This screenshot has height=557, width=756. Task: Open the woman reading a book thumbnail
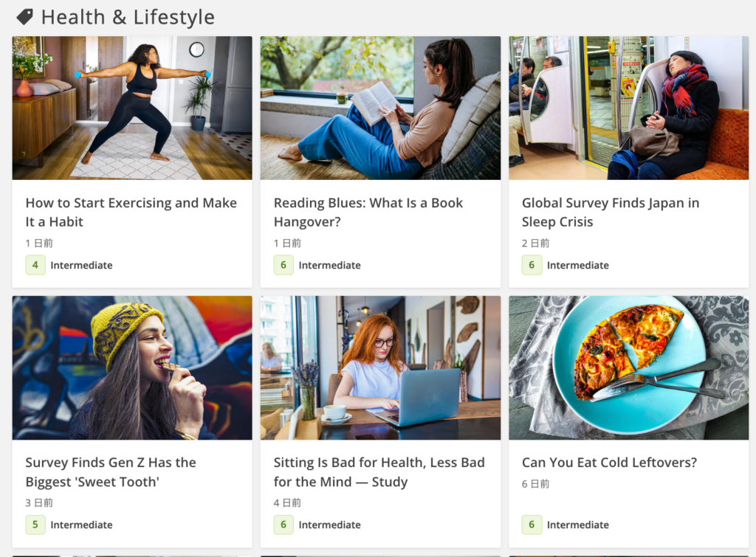pos(380,108)
